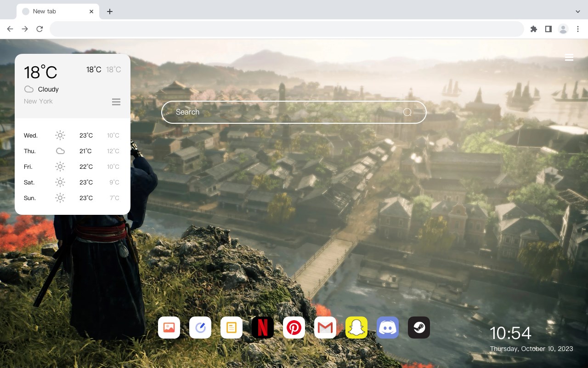Open the blue to-do checkmark shortcut
Viewport: 588px width, 368px height.
[x=200, y=328]
